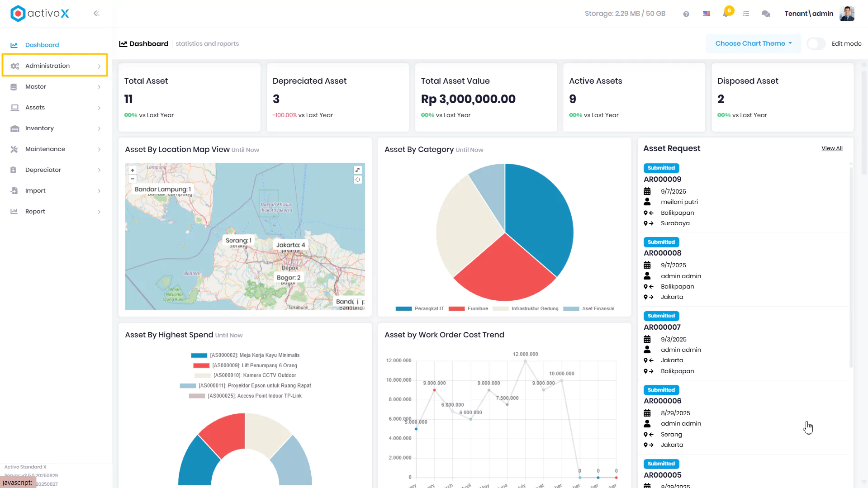Image resolution: width=868 pixels, height=488 pixels.
Task: Open the task list icon in header
Action: [746, 14]
